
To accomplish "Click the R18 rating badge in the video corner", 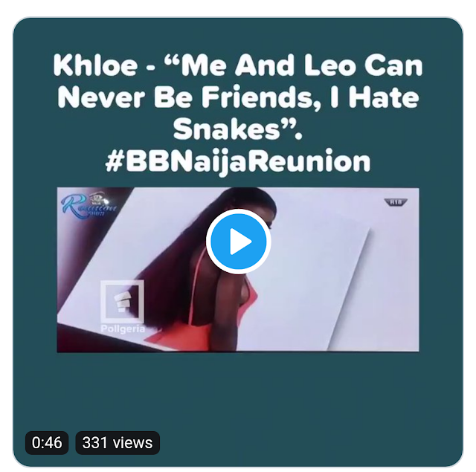I will point(396,202).
